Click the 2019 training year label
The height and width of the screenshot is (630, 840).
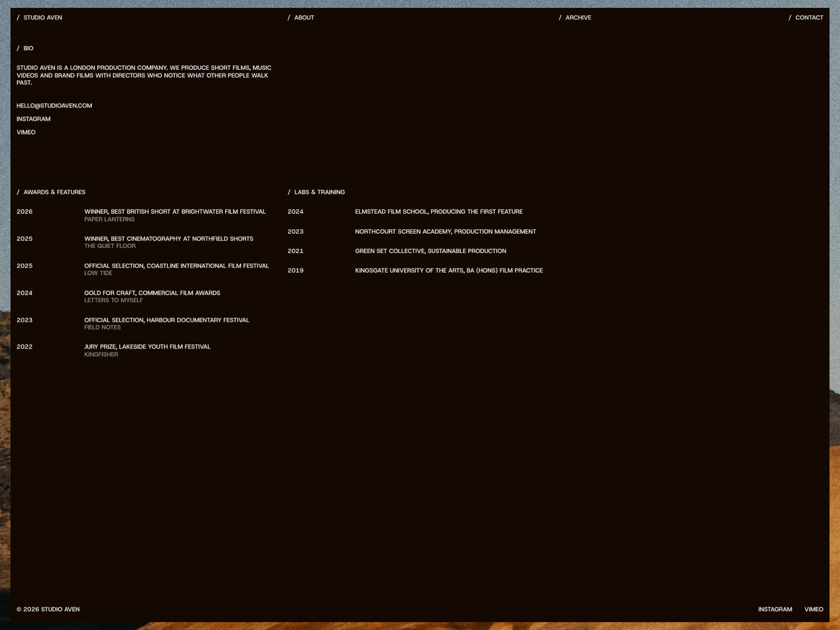point(296,270)
